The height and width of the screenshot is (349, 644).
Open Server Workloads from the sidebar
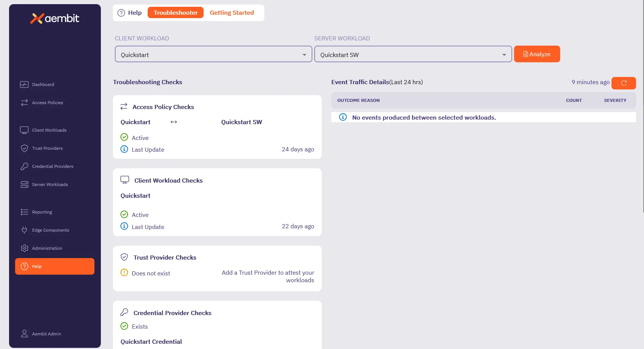[24, 184]
